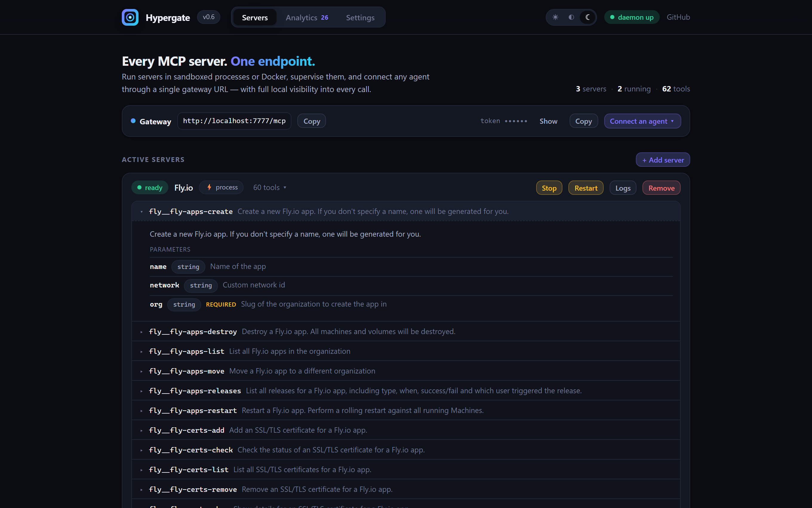
Task: Click the 'Name of the app' description
Action: [x=238, y=267]
